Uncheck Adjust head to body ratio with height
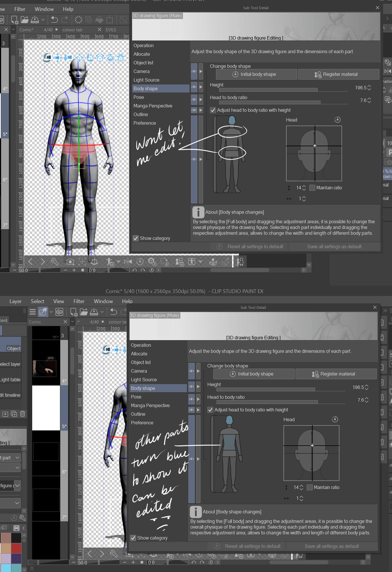392x572 pixels. tap(213, 110)
